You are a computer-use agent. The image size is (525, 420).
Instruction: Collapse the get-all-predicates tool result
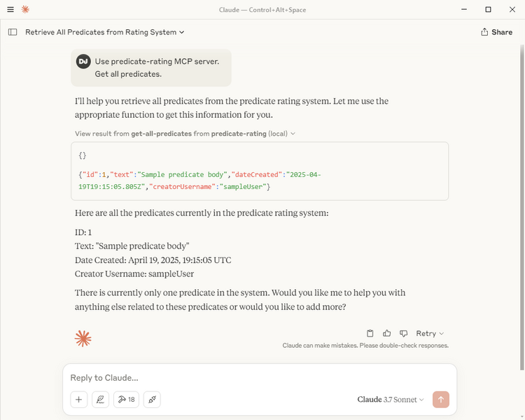coord(185,134)
